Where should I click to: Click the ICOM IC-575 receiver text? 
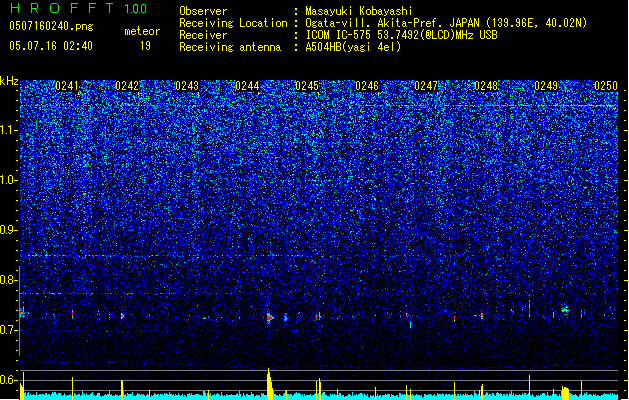coord(401,35)
